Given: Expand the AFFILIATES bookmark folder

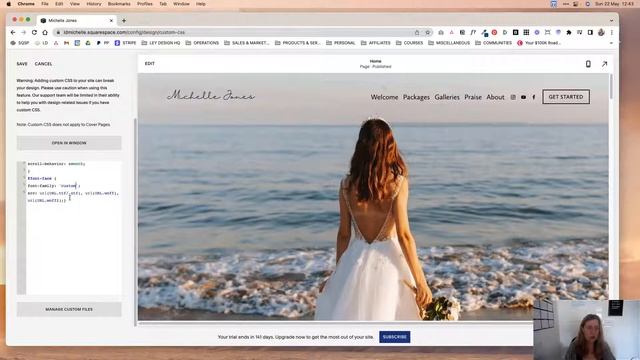Looking at the screenshot, I should (376, 43).
